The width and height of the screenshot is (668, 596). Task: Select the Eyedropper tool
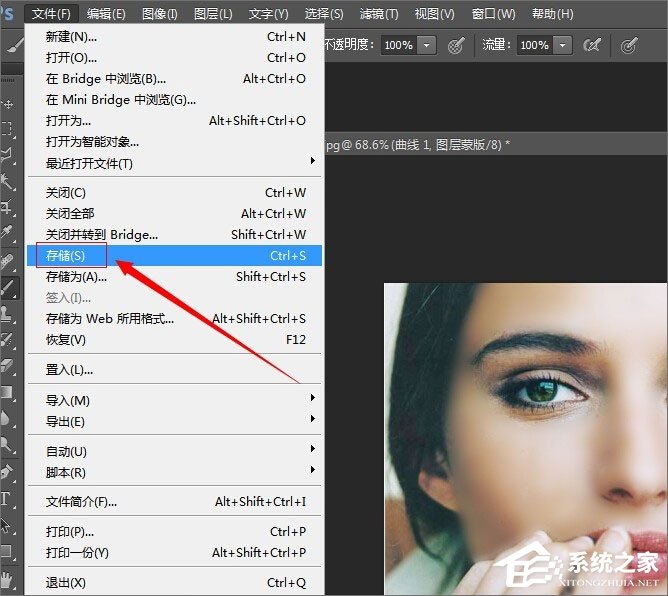(x=8, y=233)
